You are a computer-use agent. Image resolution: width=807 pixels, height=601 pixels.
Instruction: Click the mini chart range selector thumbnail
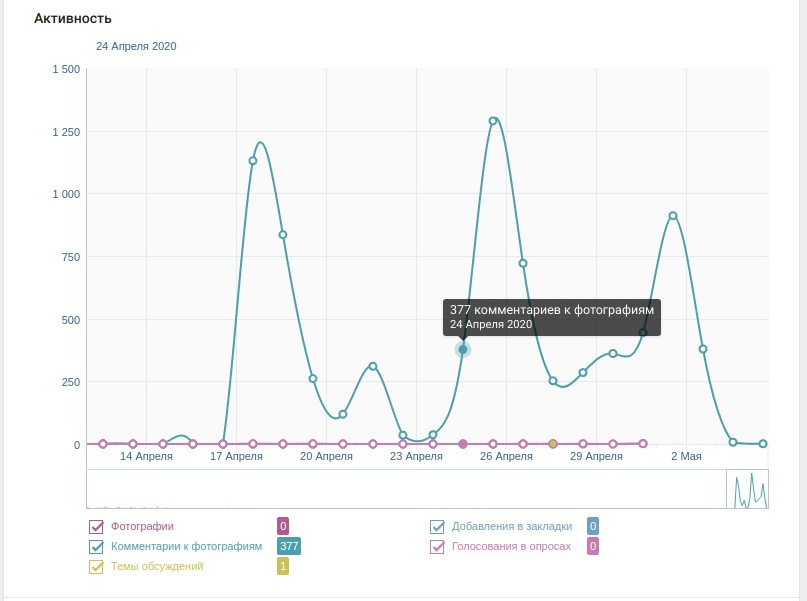pyautogui.click(x=747, y=489)
